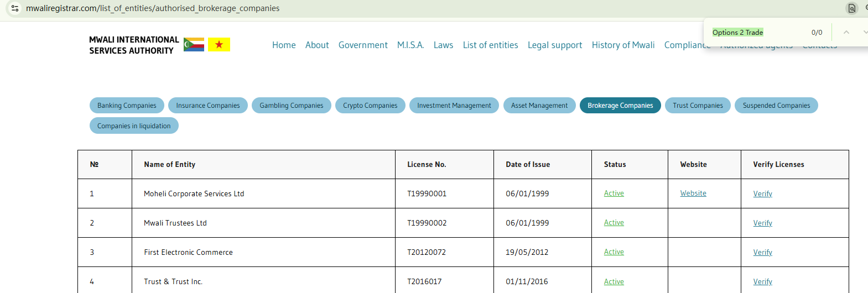Click Active status for First Electronic Commerce

614,252
